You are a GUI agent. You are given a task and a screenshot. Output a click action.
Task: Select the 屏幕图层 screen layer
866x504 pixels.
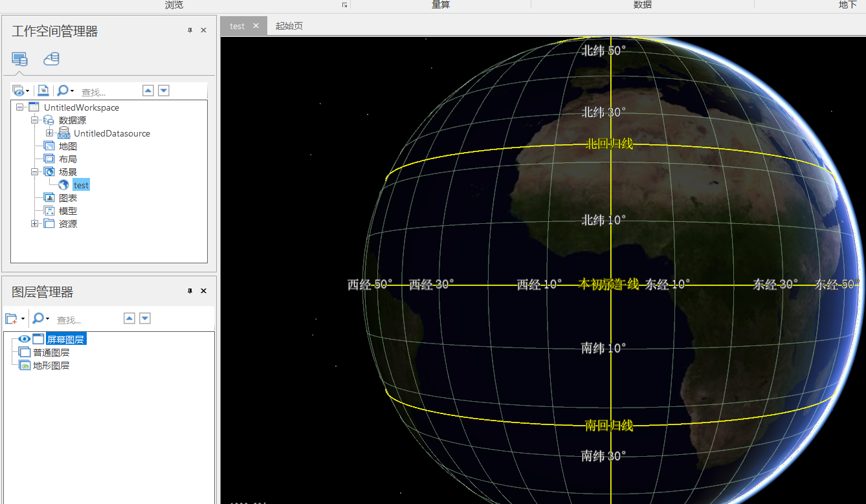point(65,340)
